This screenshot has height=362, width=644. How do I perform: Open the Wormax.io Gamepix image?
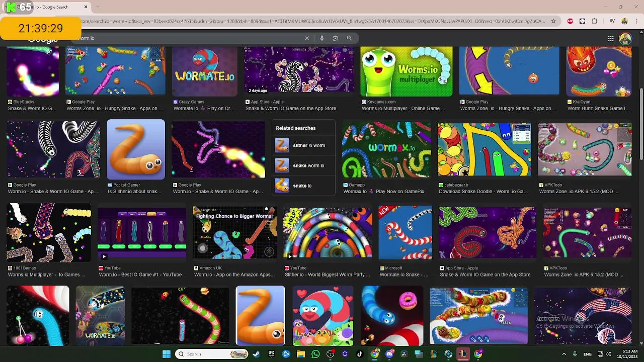pyautogui.click(x=386, y=149)
